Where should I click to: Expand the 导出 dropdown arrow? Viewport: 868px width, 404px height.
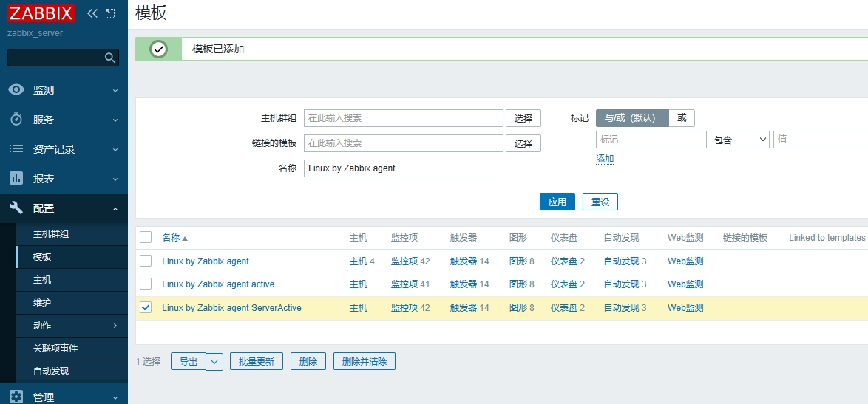214,361
